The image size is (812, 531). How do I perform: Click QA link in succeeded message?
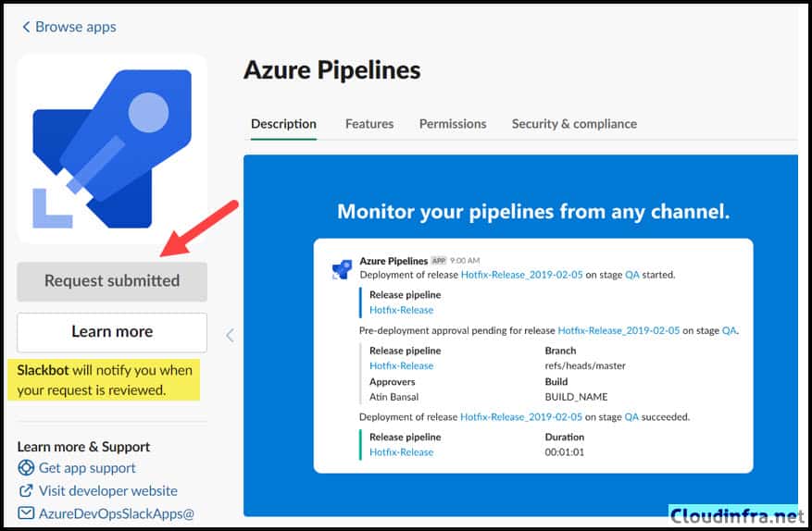631,416
